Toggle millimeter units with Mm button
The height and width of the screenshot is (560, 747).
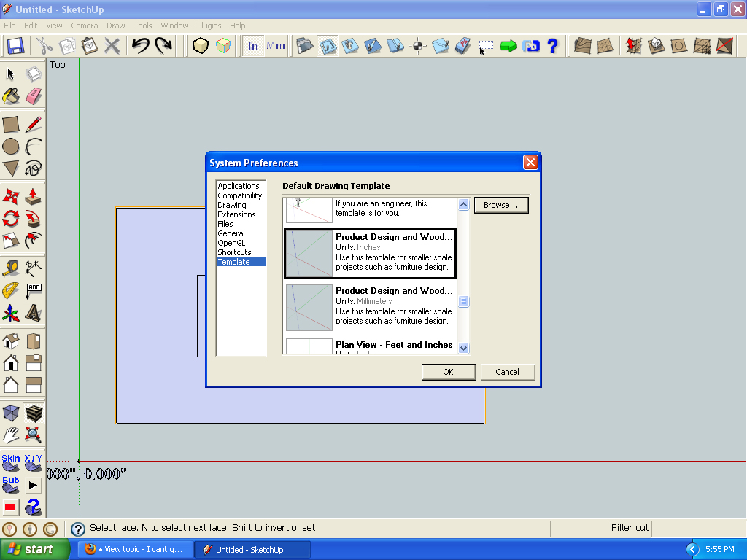point(276,46)
